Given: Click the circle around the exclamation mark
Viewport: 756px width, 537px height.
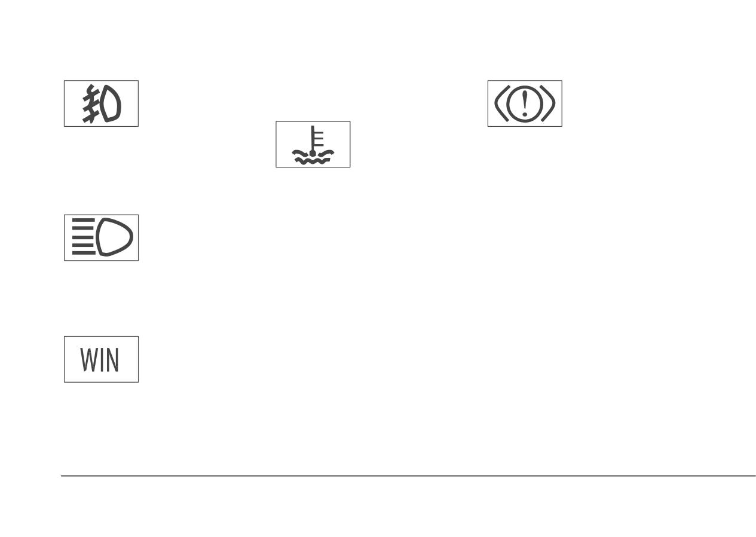Looking at the screenshot, I should (x=525, y=104).
